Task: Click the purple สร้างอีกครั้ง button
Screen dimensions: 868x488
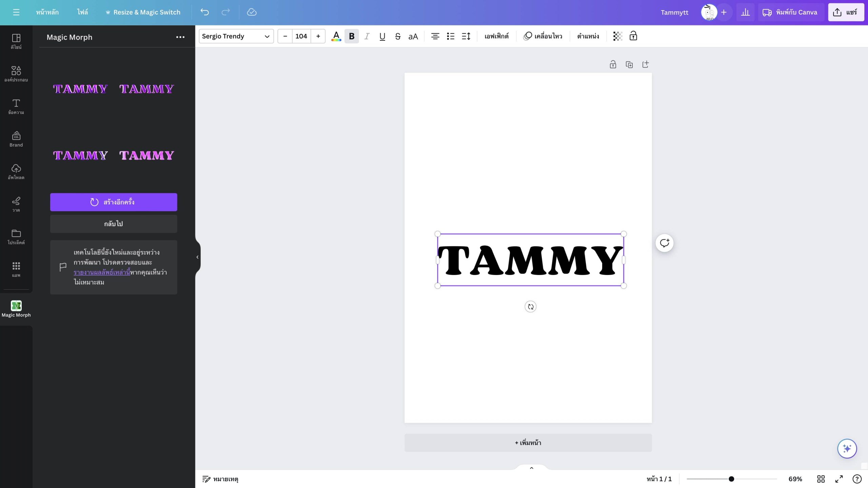Action: pos(113,202)
